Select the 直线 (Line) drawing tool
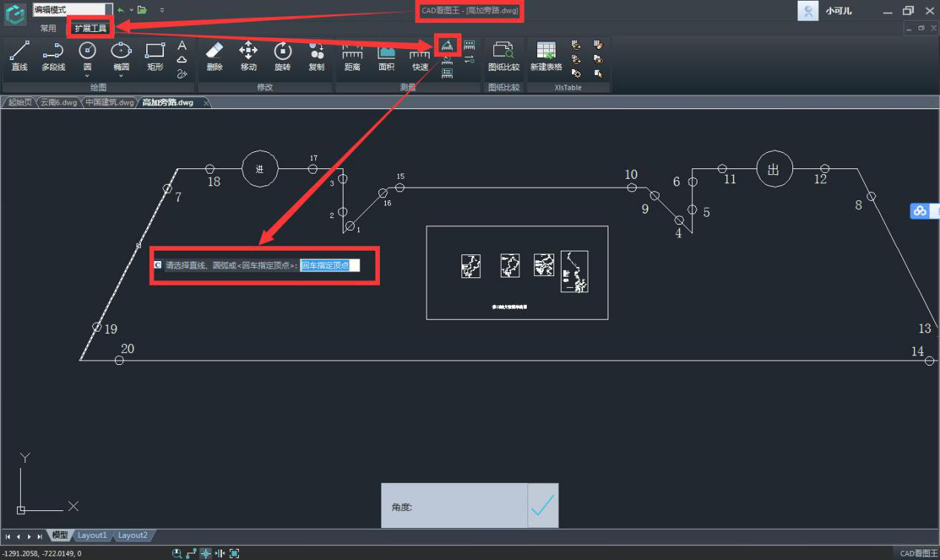The width and height of the screenshot is (940, 560). click(19, 56)
